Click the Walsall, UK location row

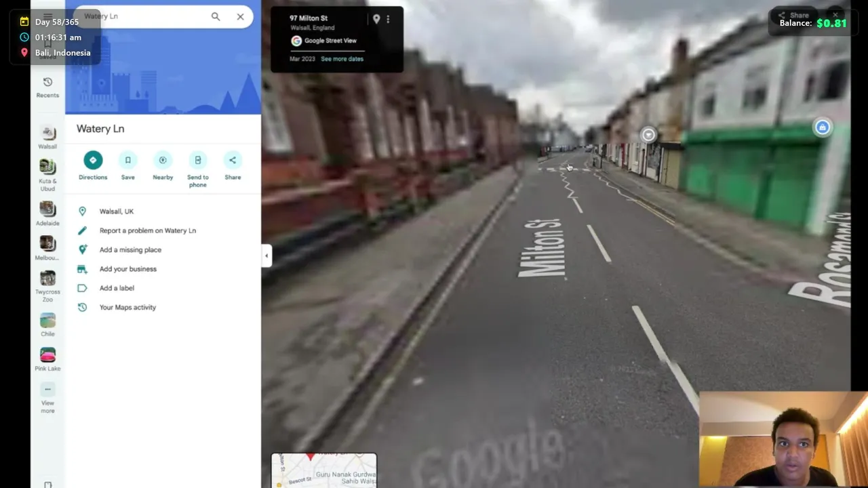pyautogui.click(x=163, y=211)
